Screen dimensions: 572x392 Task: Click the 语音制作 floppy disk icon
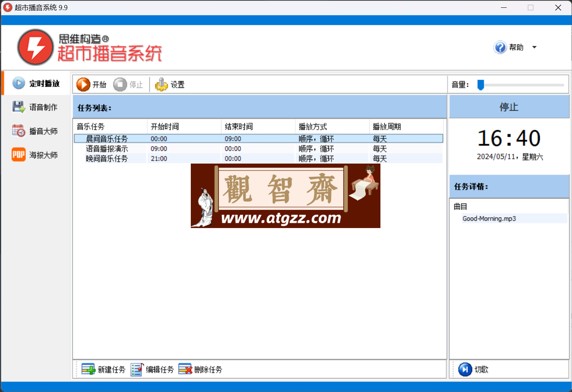(19, 107)
